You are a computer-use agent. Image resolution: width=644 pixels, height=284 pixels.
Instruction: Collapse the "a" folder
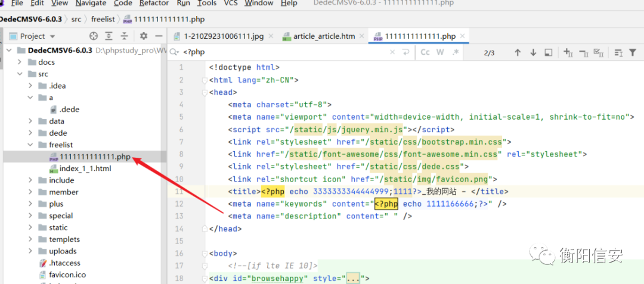pyautogui.click(x=30, y=98)
